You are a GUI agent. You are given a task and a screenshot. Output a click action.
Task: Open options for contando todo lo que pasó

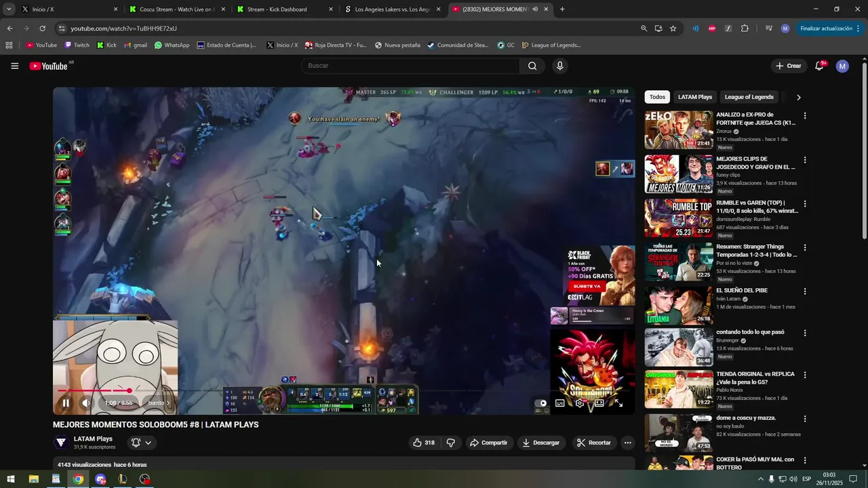coord(805,333)
